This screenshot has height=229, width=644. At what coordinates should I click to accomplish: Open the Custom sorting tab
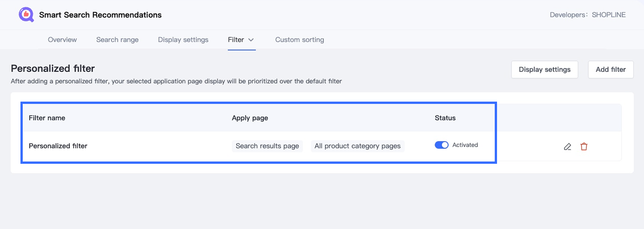(x=299, y=40)
